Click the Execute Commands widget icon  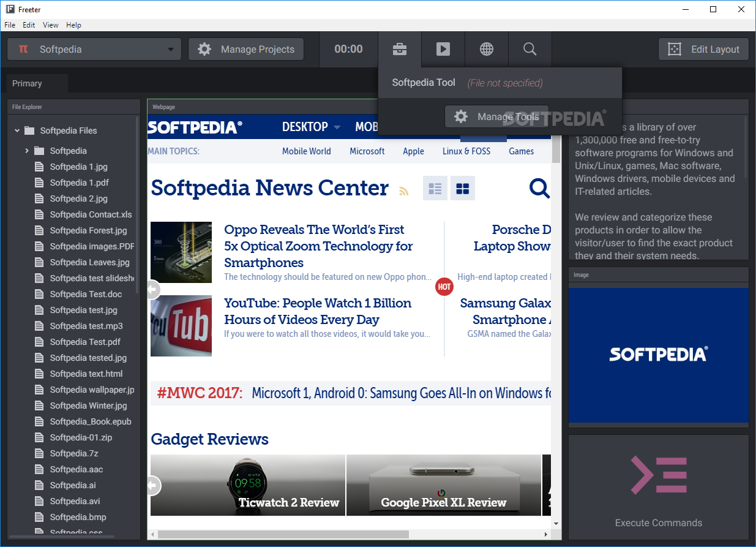pos(659,475)
